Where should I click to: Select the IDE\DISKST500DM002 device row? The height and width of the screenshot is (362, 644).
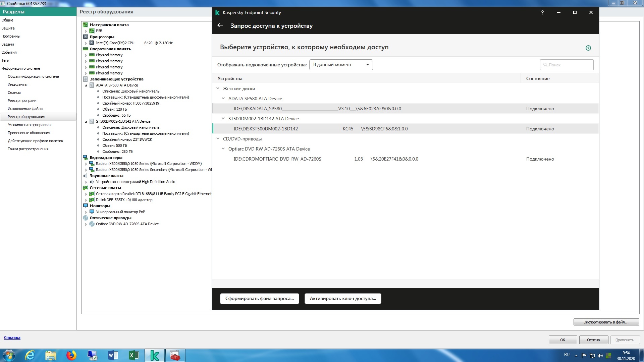click(x=405, y=129)
